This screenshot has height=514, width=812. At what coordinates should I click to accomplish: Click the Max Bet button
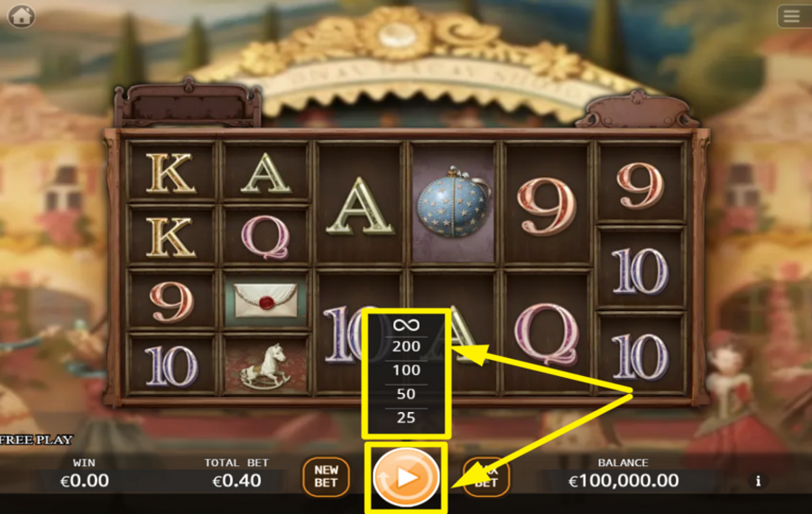[485, 476]
